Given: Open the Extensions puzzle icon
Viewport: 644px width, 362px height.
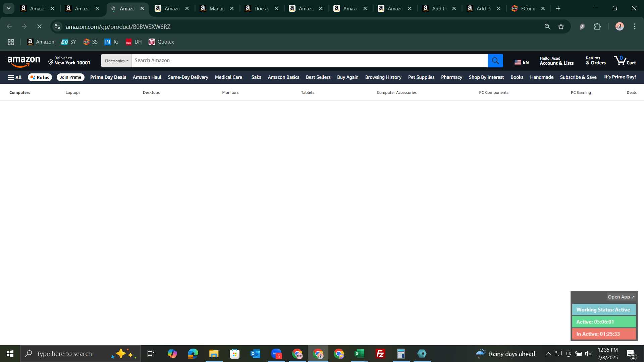Looking at the screenshot, I should coord(598,26).
